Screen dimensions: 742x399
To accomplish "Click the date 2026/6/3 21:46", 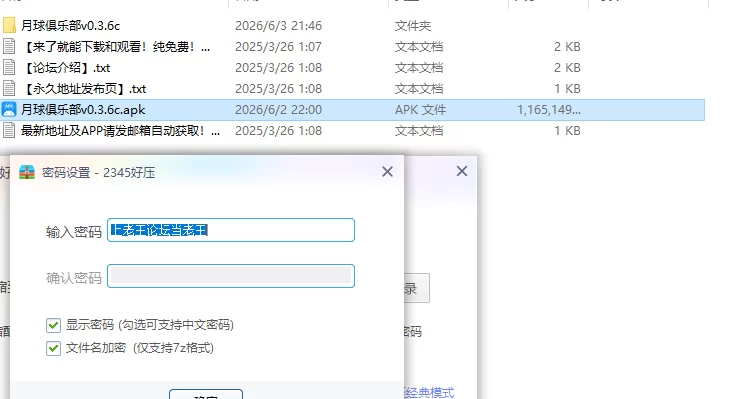I will click(279, 26).
